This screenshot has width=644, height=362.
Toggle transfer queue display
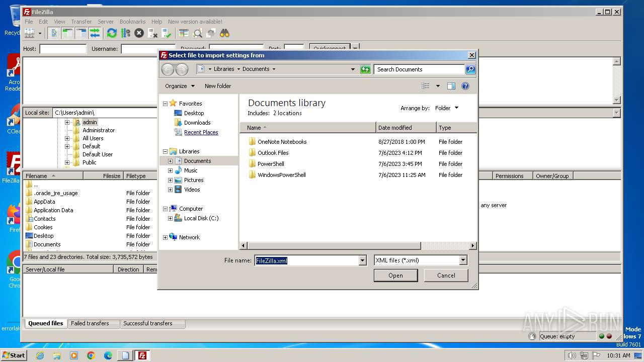[95, 33]
